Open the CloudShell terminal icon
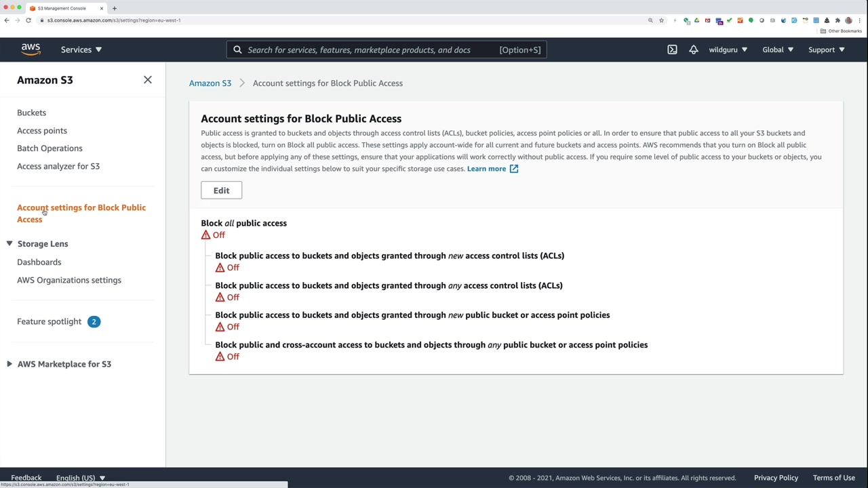The image size is (868, 488). pos(672,49)
